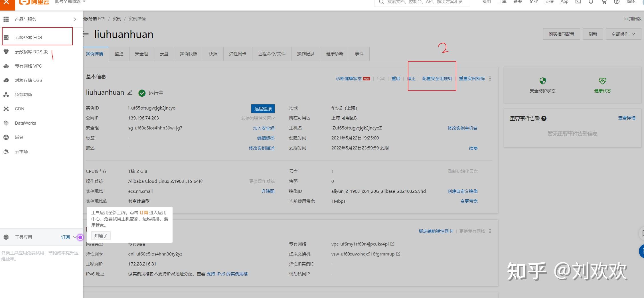644x298 pixels.
Task: Edit instance name with the pencil icon
Action: point(130,93)
